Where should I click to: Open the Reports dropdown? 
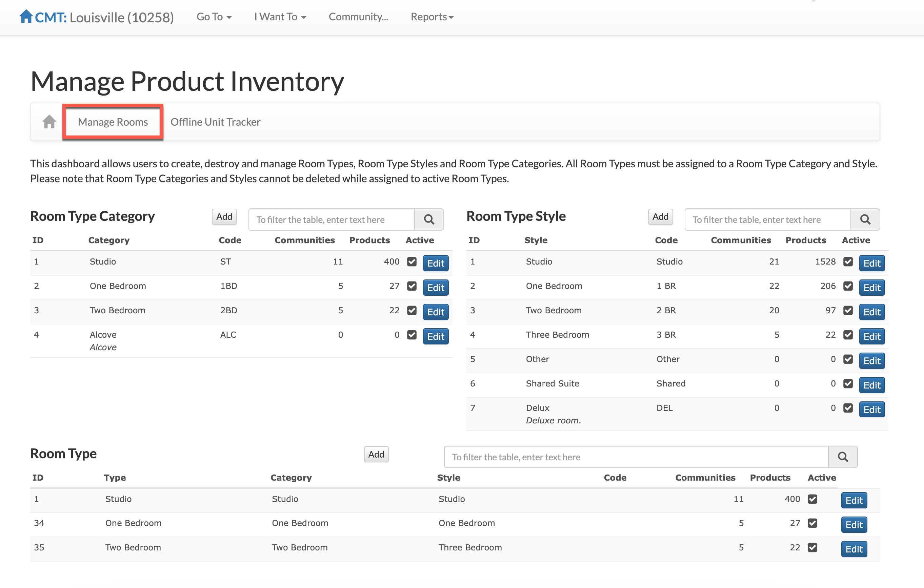(x=432, y=17)
